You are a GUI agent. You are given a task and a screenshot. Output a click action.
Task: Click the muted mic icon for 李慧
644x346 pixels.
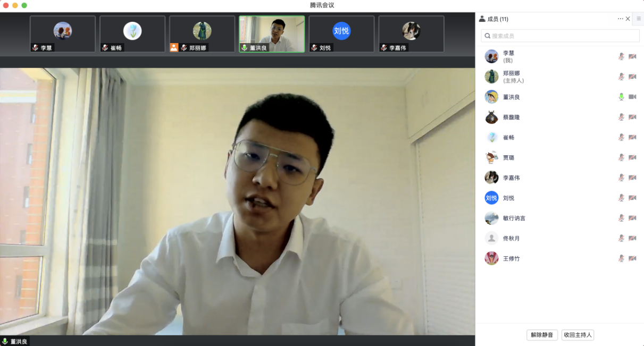621,56
